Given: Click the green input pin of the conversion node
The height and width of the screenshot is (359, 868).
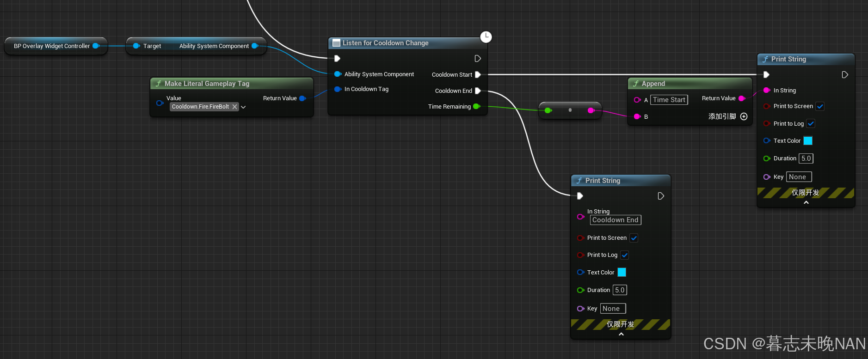Looking at the screenshot, I should click(x=548, y=110).
